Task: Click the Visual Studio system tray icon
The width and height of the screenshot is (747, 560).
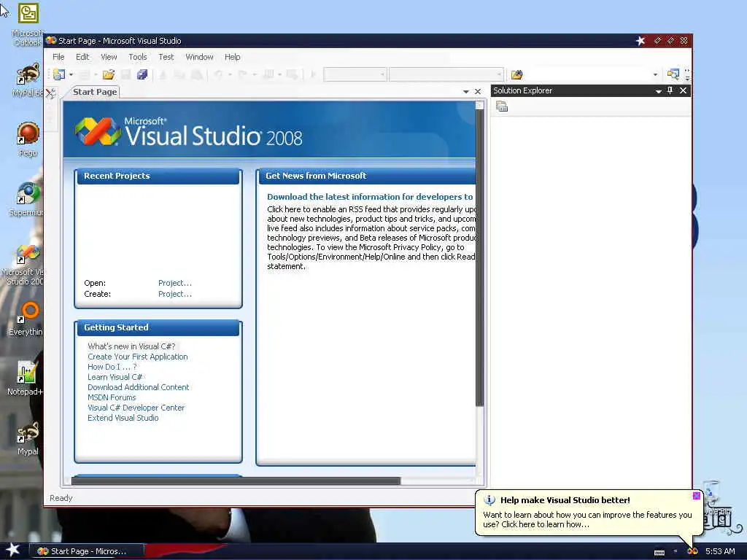Action: point(692,551)
